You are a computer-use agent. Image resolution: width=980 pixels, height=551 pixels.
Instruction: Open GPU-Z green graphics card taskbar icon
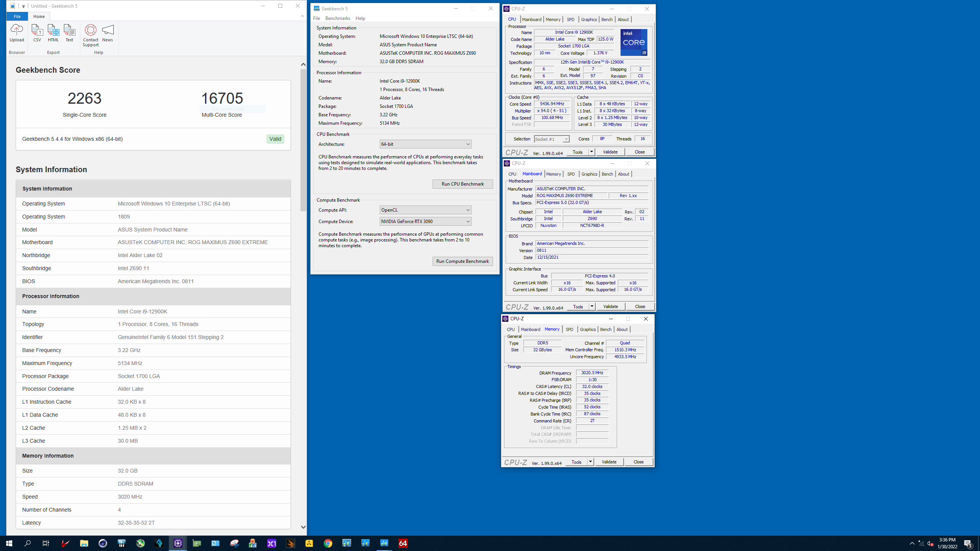tap(196, 543)
